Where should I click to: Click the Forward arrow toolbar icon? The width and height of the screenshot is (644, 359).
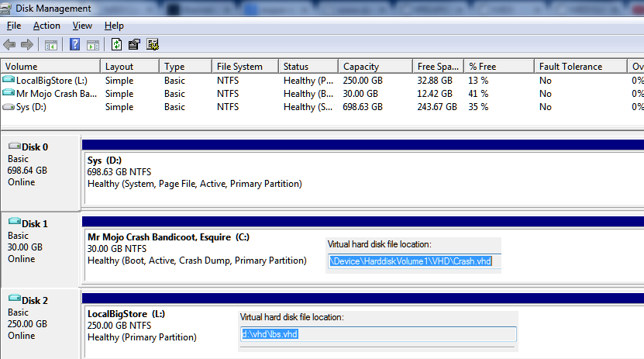pyautogui.click(x=27, y=44)
